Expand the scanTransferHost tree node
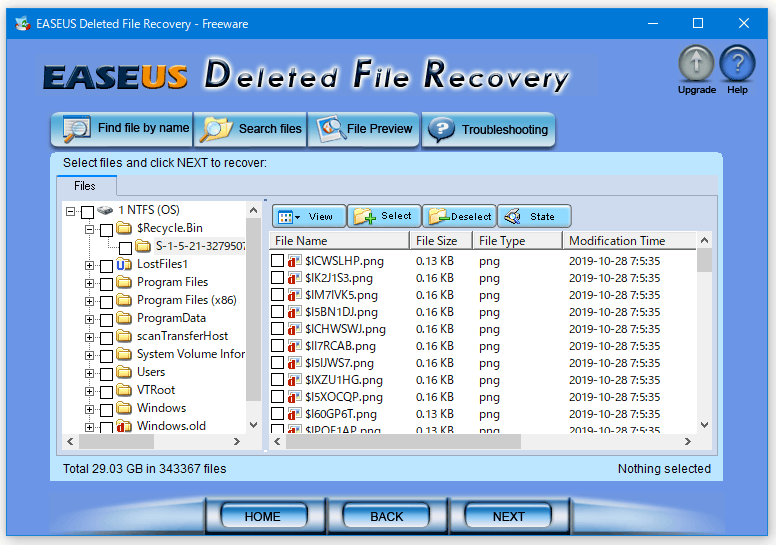This screenshot has width=776, height=545. pos(89,337)
